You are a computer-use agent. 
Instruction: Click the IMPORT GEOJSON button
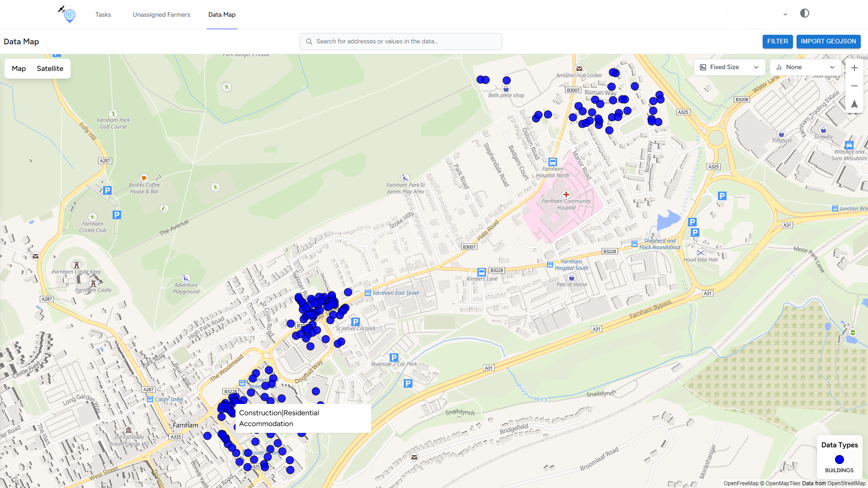coord(828,41)
